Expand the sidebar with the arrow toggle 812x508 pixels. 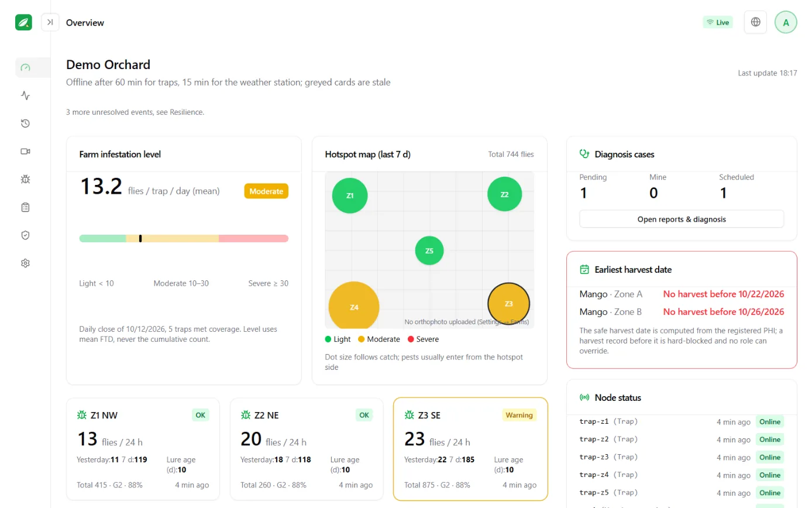click(x=50, y=22)
